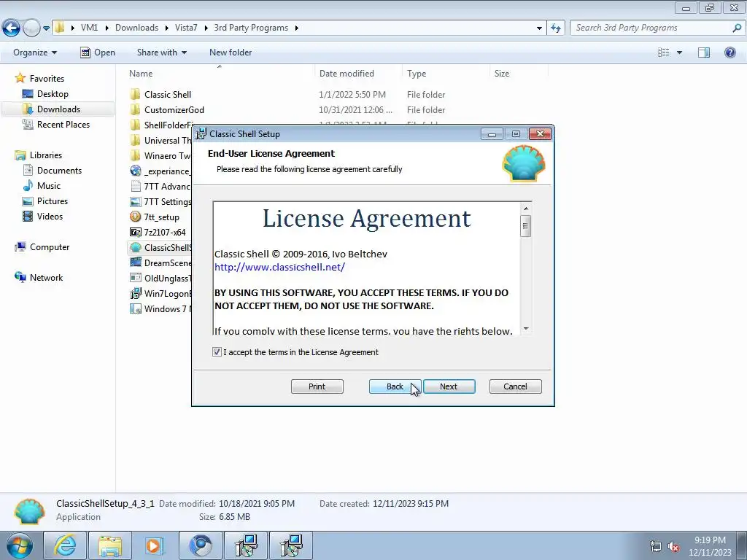Select the ClassicShellSetup file icon
Screen dimensions: 747x560
pyautogui.click(x=135, y=247)
